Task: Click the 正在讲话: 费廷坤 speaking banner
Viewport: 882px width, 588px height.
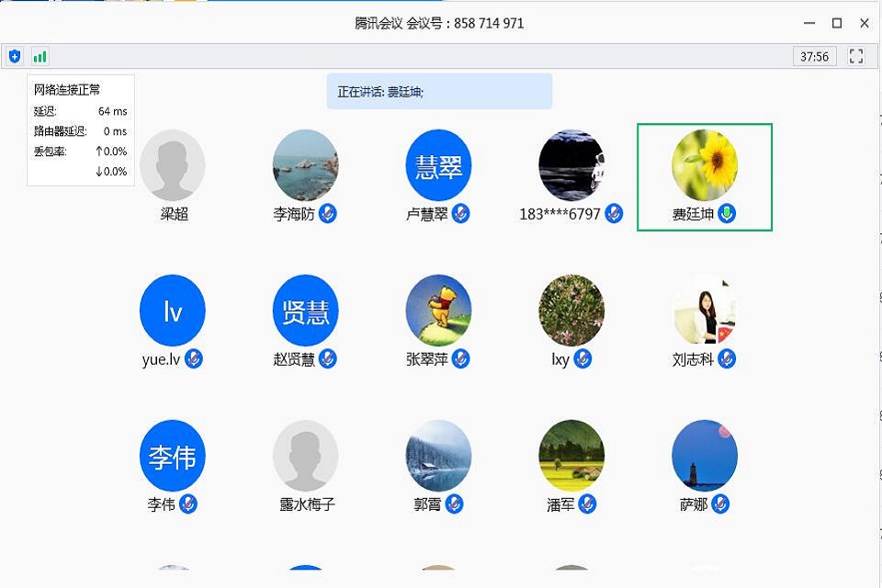Action: [439, 91]
